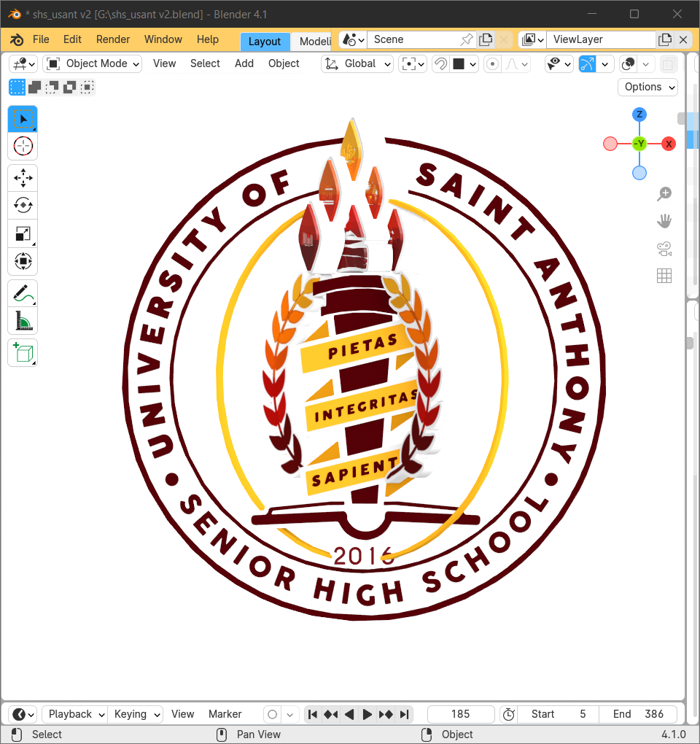Image resolution: width=700 pixels, height=744 pixels.
Task: Click the Start frame field
Action: pyautogui.click(x=559, y=714)
